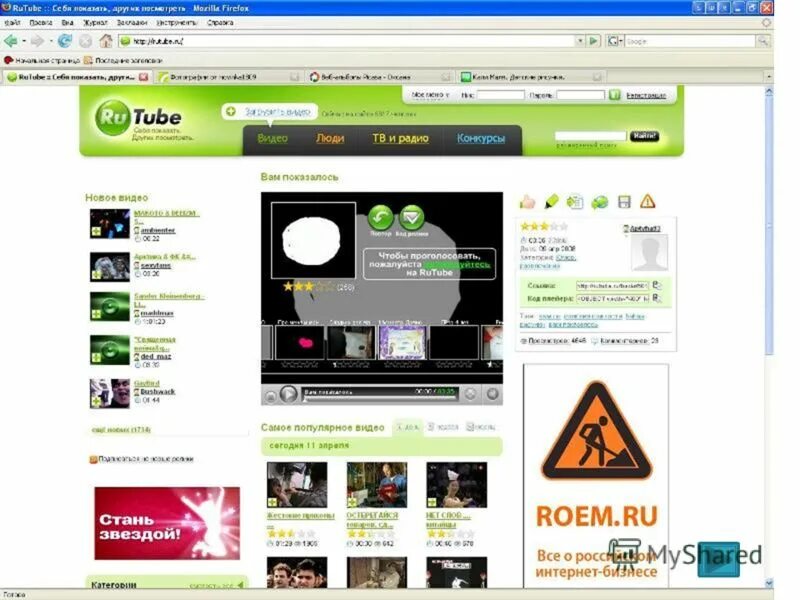The width and height of the screenshot is (800, 600).
Task: Click the plus icon on ambienter video thumbnail
Action: pyautogui.click(x=96, y=232)
